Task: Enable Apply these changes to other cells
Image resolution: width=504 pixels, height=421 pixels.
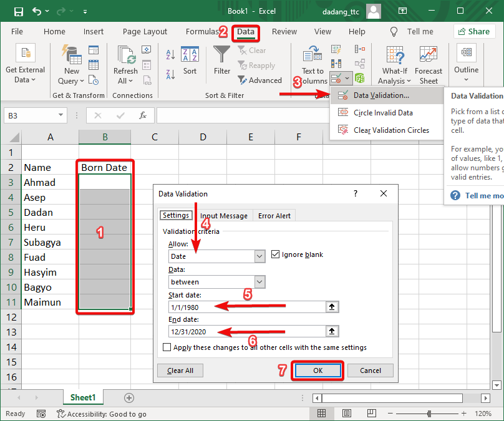Action: (x=167, y=347)
